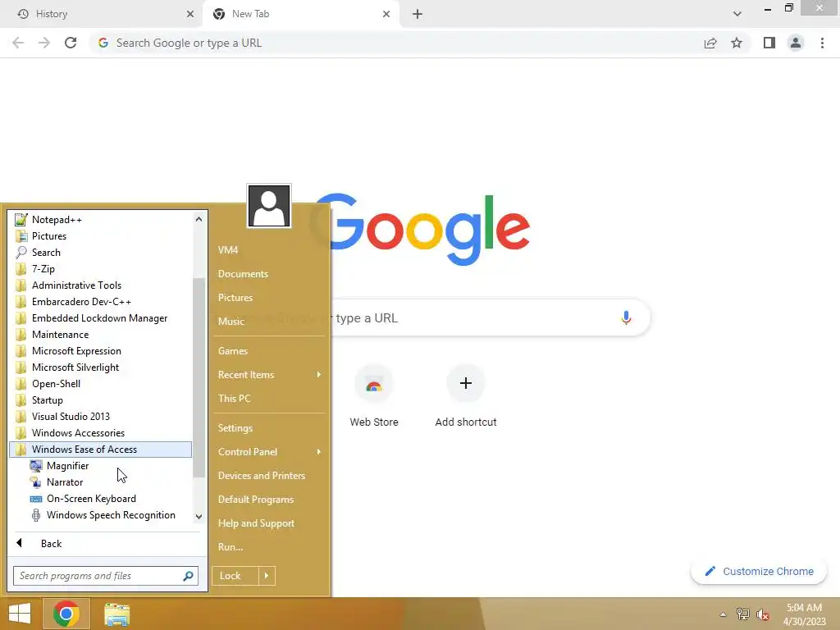The width and height of the screenshot is (840, 630).
Task: Click the network tray icon
Action: pyautogui.click(x=743, y=614)
